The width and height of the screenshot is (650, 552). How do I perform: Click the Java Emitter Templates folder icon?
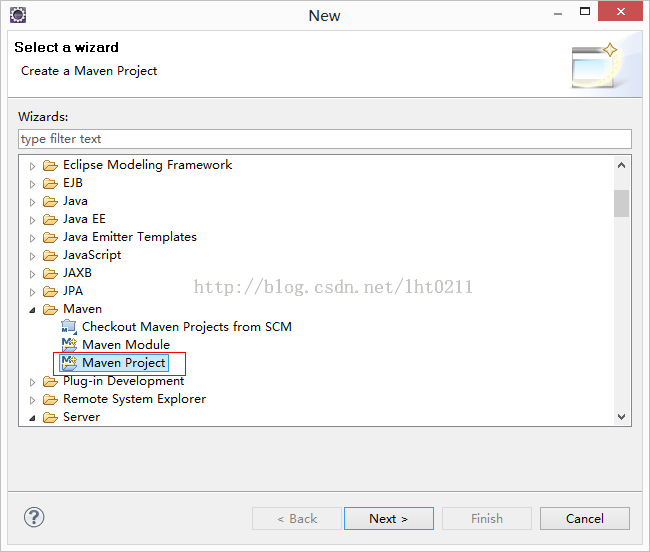point(50,238)
